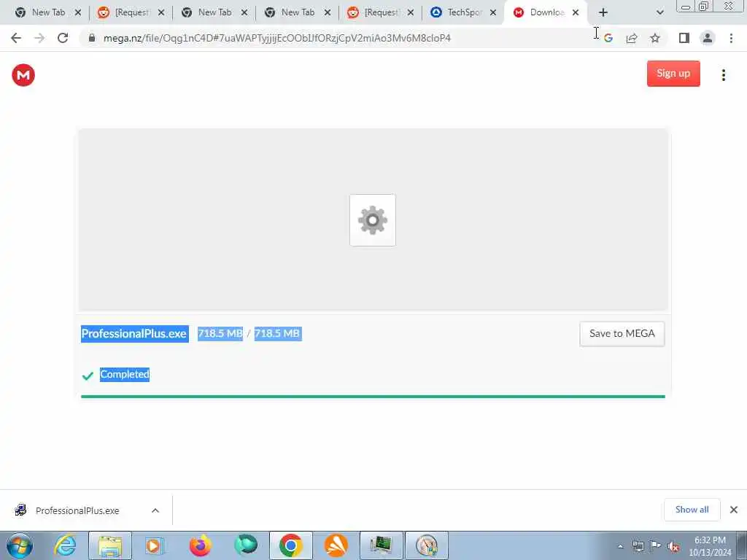This screenshot has width=747, height=560.
Task: Click the muted volume tray icon
Action: tap(673, 547)
